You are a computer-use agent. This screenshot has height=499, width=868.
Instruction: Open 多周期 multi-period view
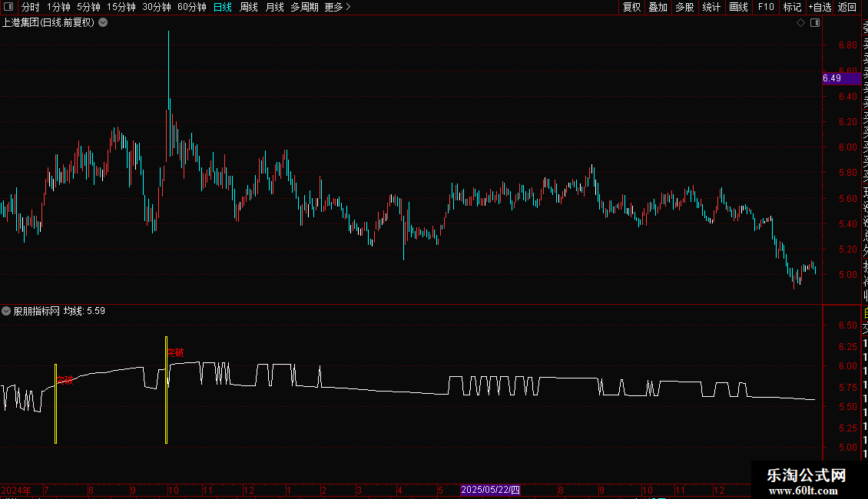pyautogui.click(x=304, y=7)
